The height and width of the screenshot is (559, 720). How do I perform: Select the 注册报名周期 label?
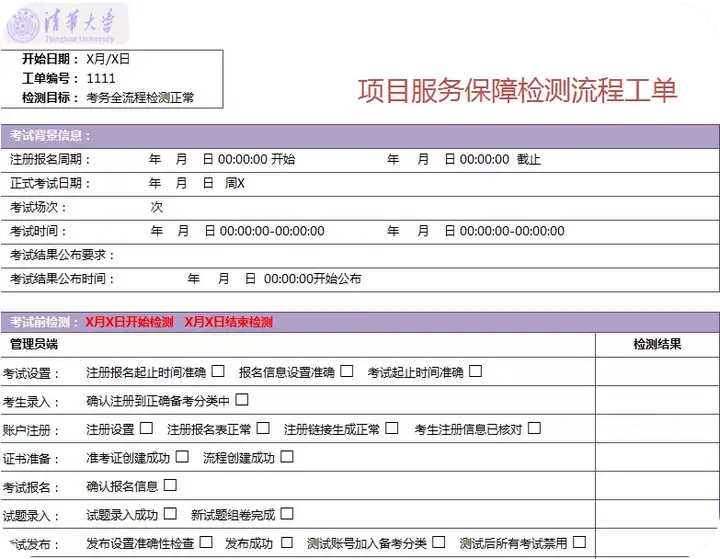[51, 160]
